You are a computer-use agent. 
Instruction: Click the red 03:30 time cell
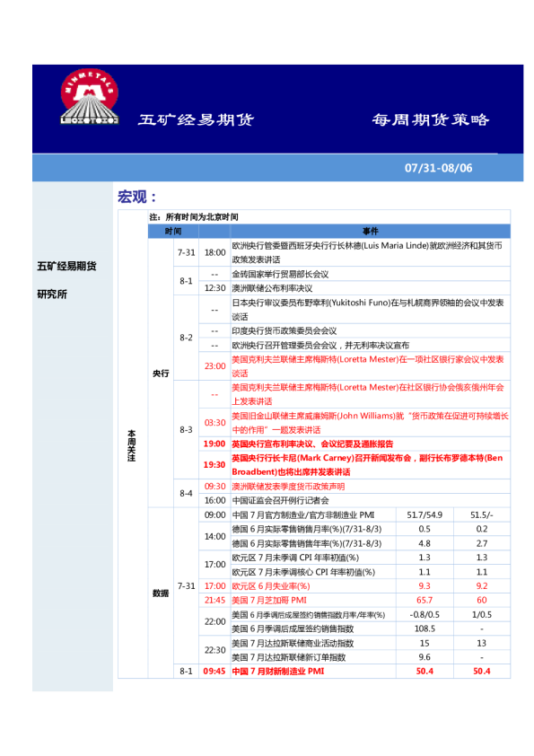click(x=215, y=423)
